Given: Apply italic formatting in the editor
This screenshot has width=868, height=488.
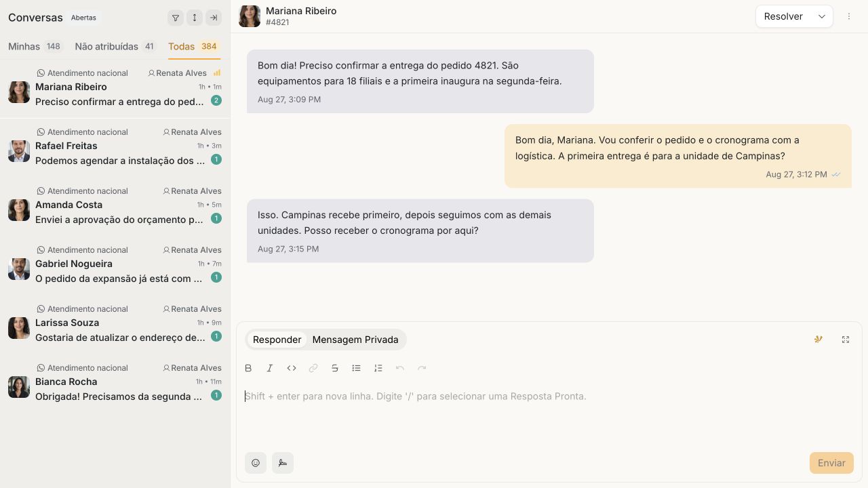Looking at the screenshot, I should 270,368.
